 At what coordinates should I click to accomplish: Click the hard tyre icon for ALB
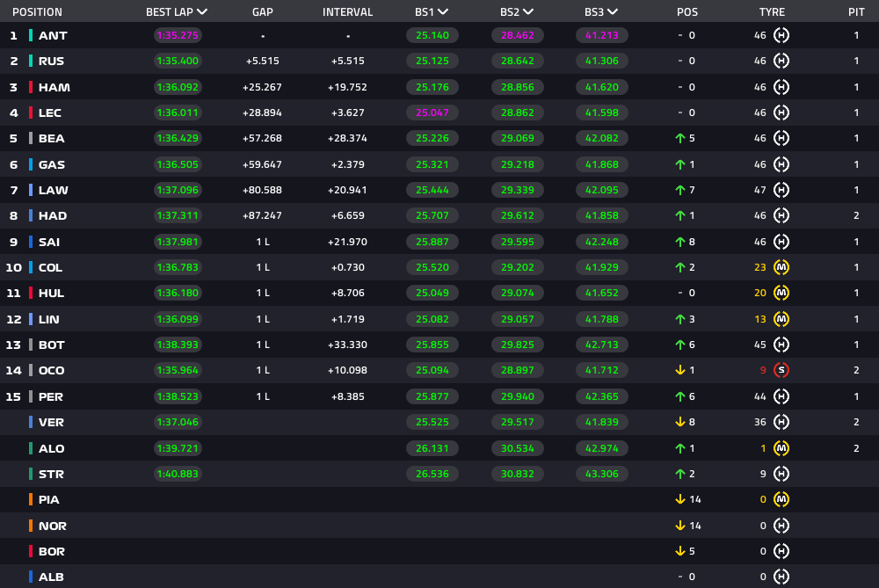click(781, 577)
